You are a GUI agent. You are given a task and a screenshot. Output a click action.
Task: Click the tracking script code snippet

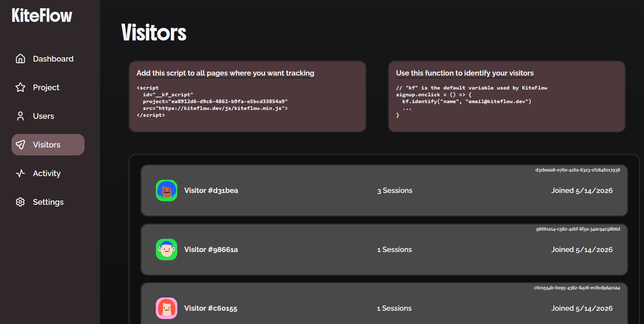[x=212, y=101]
